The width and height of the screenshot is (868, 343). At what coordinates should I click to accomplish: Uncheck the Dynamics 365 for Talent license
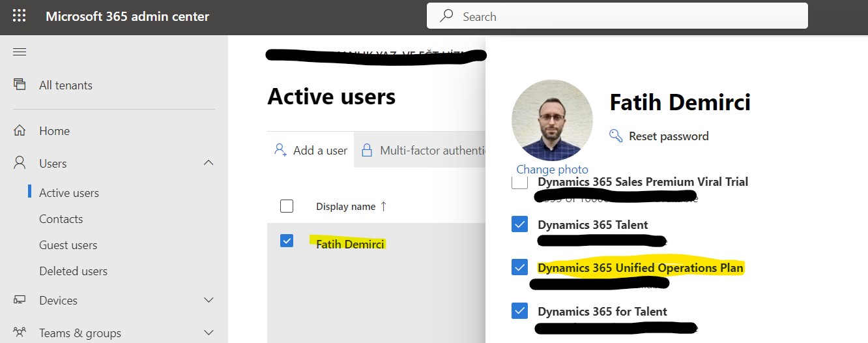(x=519, y=311)
